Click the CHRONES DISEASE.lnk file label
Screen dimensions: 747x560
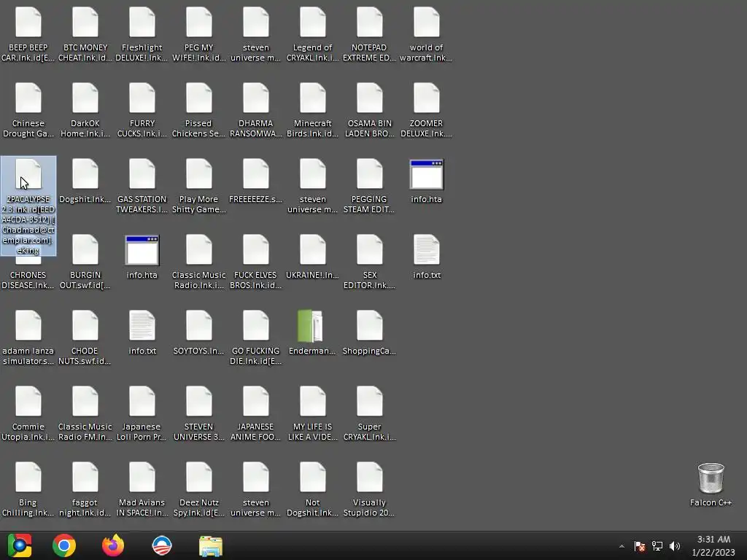click(x=28, y=280)
